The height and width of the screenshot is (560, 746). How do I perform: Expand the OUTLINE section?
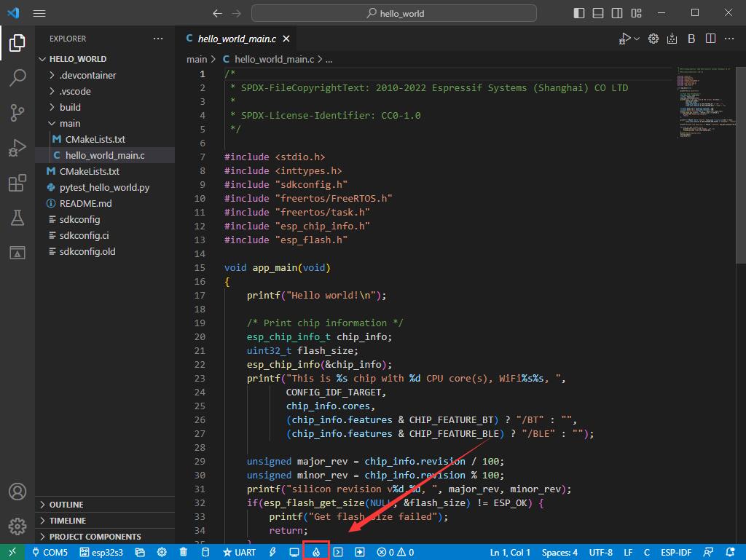[66, 505]
